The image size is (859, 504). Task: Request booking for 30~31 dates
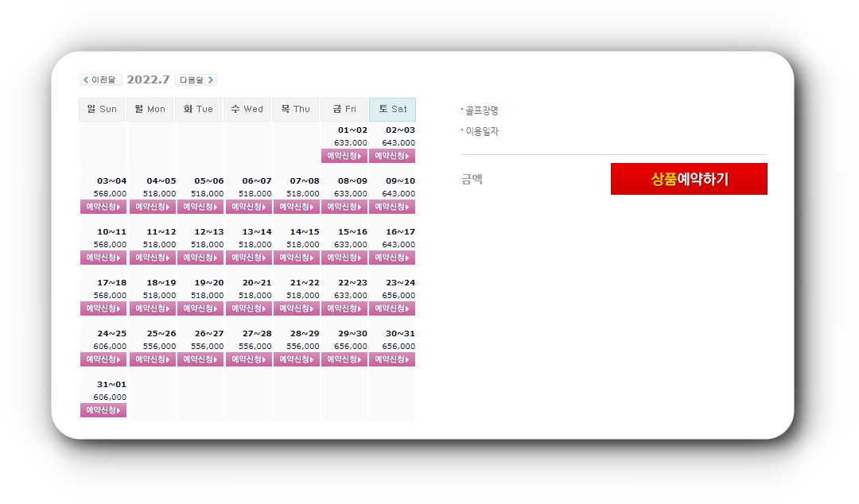click(391, 359)
